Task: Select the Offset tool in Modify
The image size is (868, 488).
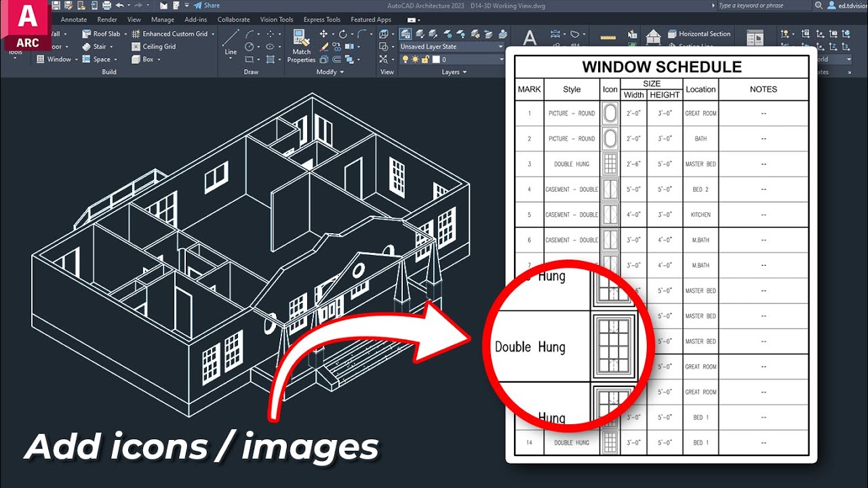Action: (x=336, y=60)
